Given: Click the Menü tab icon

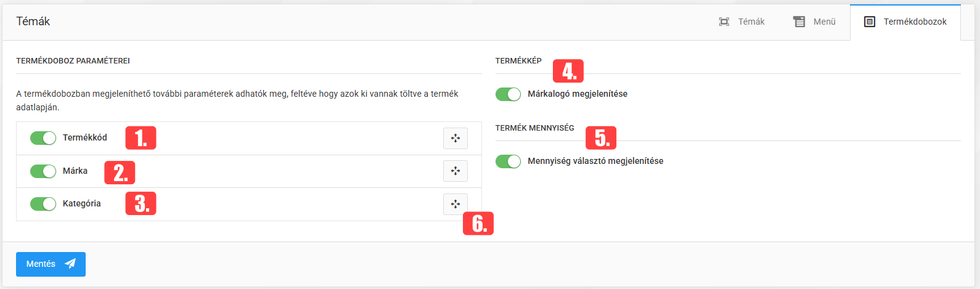Looking at the screenshot, I should [x=799, y=22].
